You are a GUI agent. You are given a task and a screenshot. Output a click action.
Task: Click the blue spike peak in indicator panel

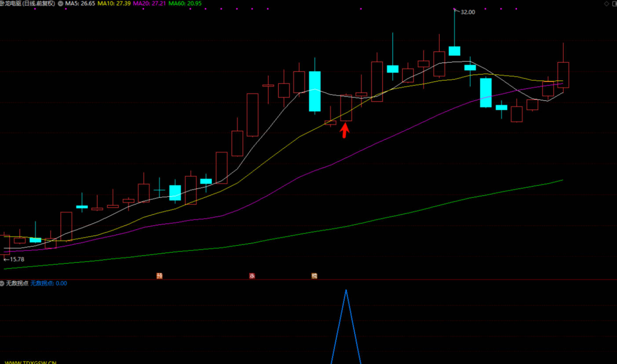[346, 291]
